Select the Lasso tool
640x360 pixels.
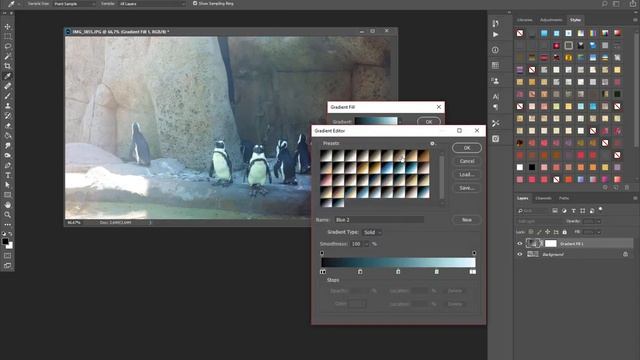(7, 46)
